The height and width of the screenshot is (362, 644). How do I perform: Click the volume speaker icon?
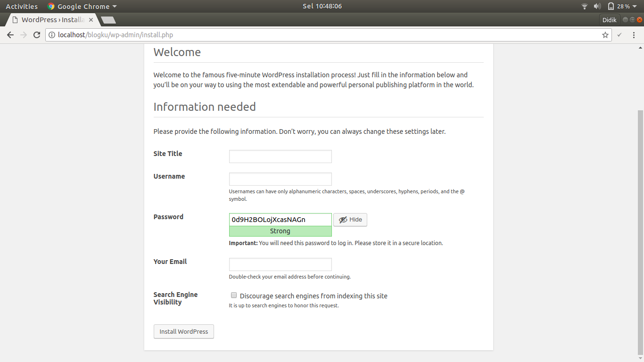coord(597,7)
